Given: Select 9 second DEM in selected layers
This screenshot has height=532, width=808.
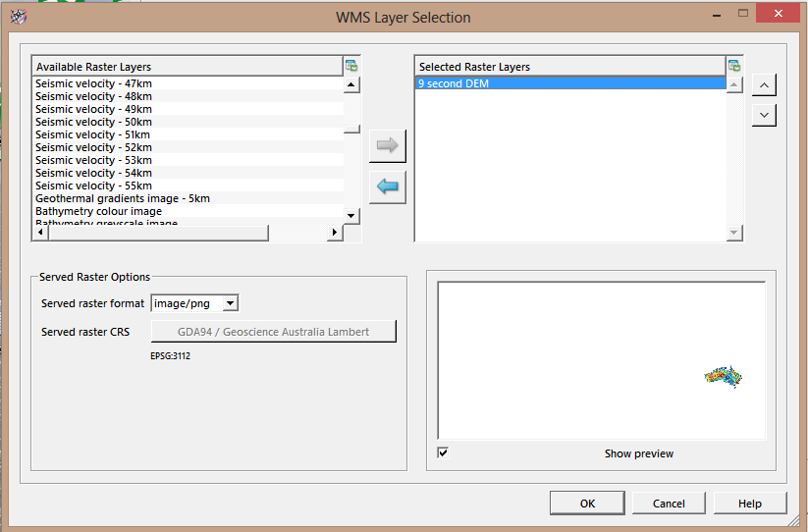Looking at the screenshot, I should (454, 84).
